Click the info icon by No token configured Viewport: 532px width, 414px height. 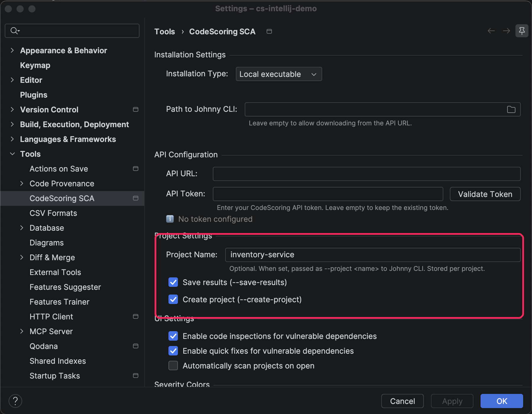tap(170, 219)
